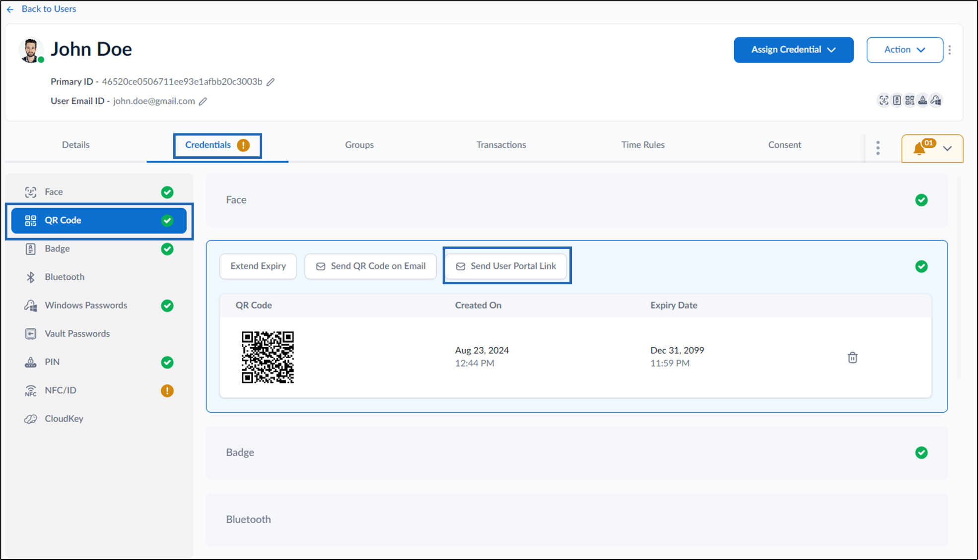The width and height of the screenshot is (978, 560).
Task: Expand the notification dropdown chevron
Action: coord(947,148)
